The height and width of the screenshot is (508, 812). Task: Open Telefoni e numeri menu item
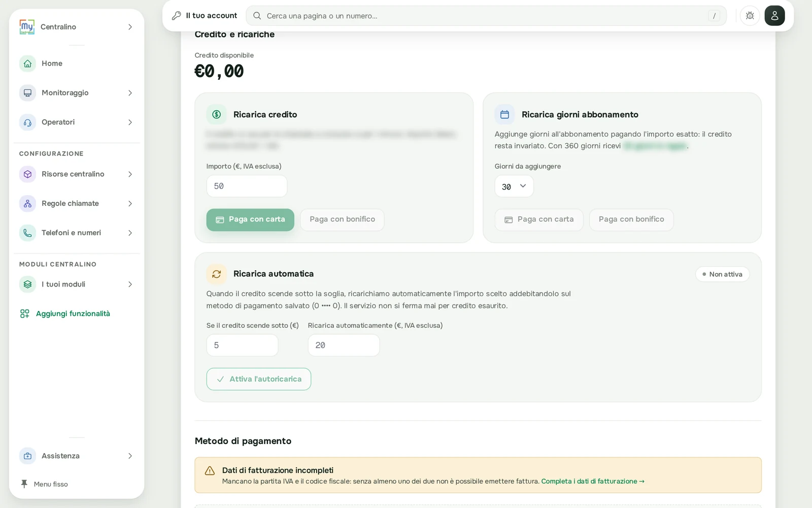pyautogui.click(x=77, y=233)
